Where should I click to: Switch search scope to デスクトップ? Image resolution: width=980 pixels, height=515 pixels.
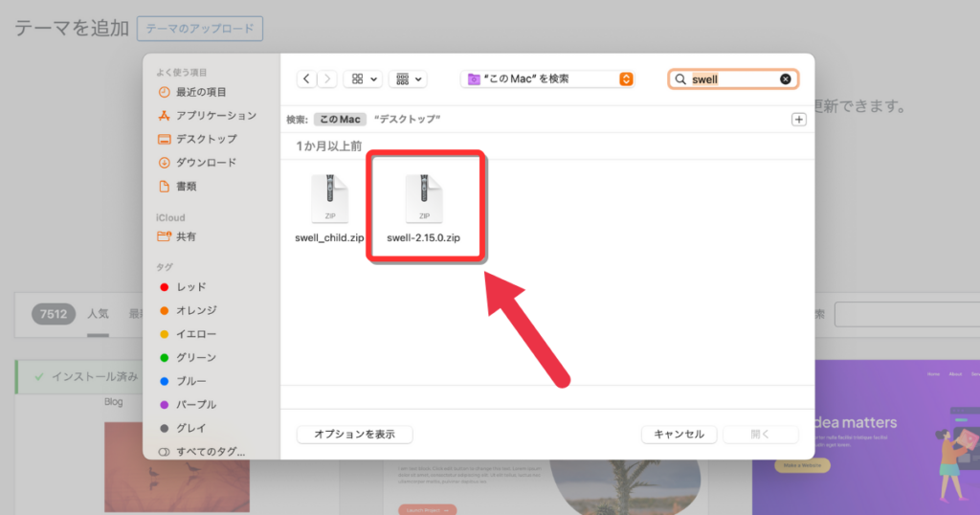[x=408, y=120]
